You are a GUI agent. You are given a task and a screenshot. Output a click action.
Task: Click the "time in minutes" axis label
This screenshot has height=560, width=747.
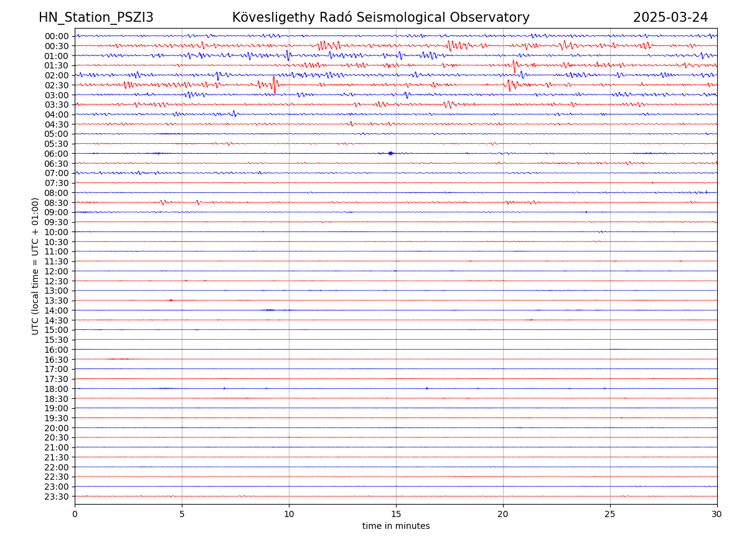tap(396, 526)
